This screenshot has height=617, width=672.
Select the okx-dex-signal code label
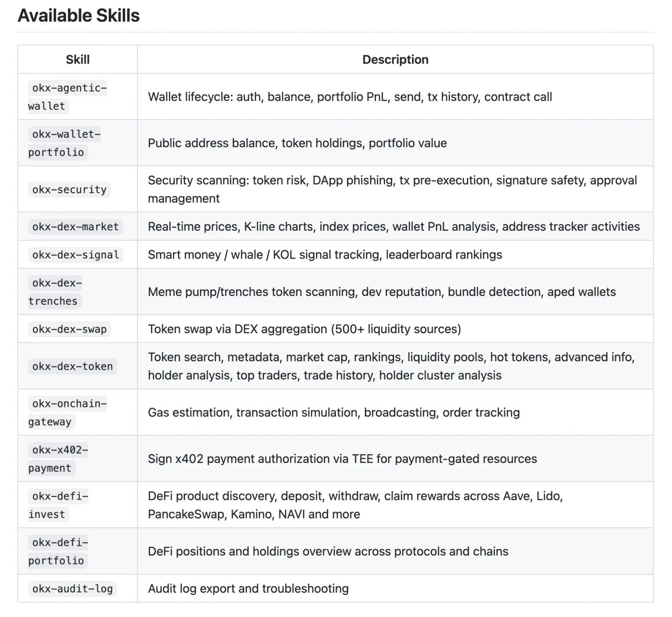click(x=75, y=255)
